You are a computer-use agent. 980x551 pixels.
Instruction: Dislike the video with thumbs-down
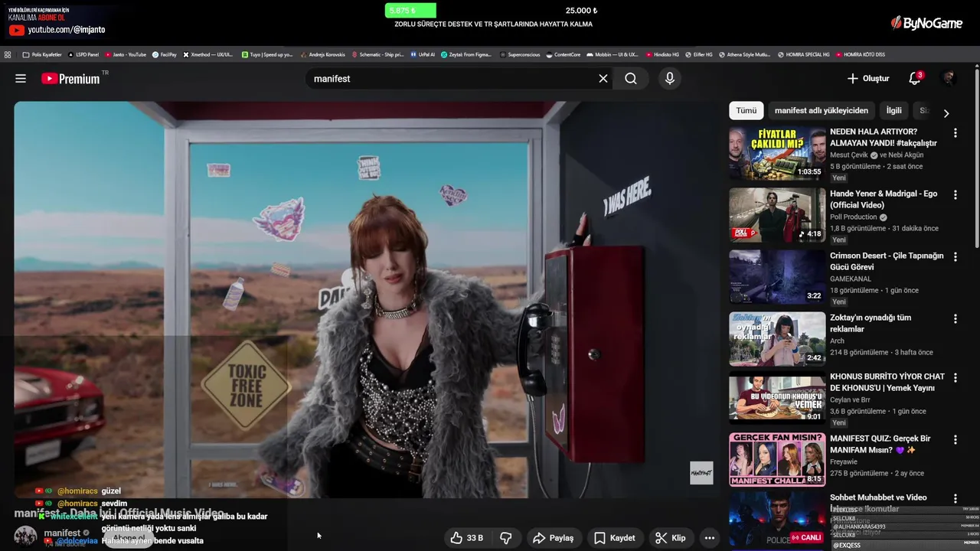(x=505, y=538)
